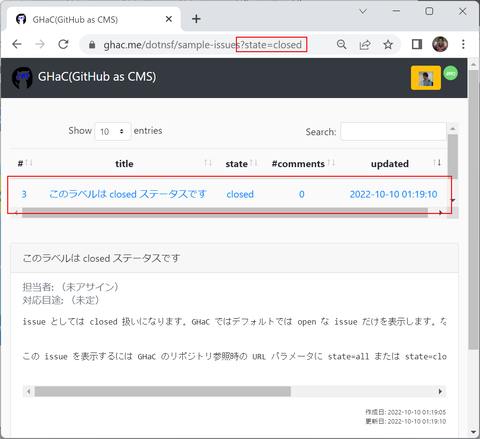The height and width of the screenshot is (439, 480).
Task: Click the closed state cell
Action: click(240, 194)
